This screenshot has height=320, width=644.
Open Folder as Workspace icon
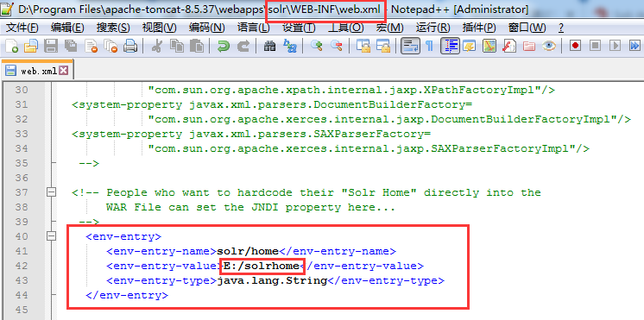pos(529,46)
